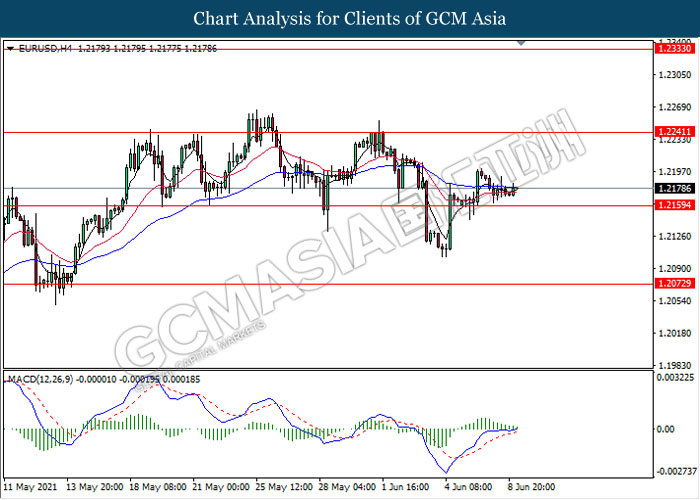700x500 pixels.
Task: Click the 1.20729 red price label
Action: [x=671, y=284]
